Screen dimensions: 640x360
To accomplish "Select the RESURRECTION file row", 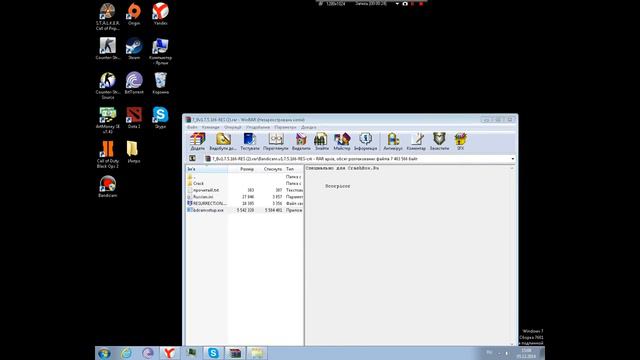I will pos(244,203).
